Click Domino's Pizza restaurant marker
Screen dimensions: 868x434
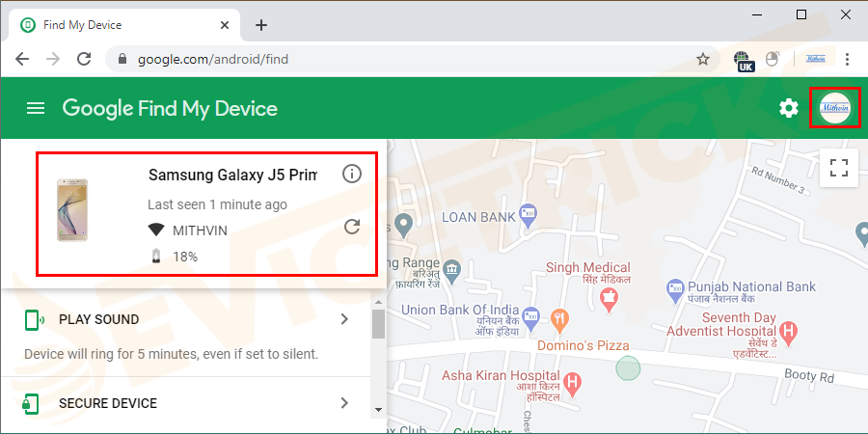pyautogui.click(x=559, y=319)
